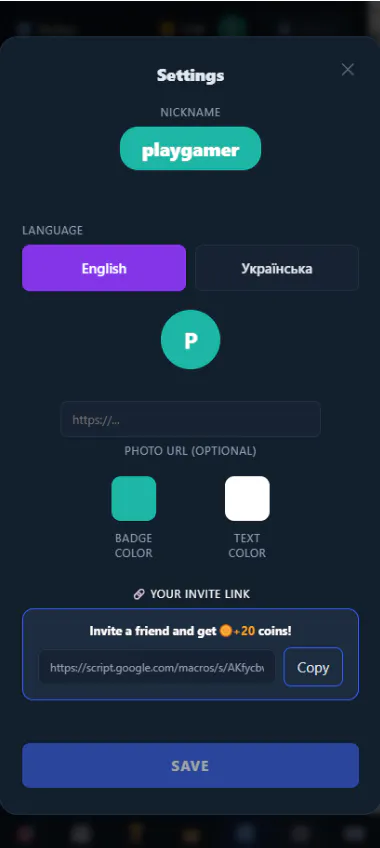Open the white text color swatch

click(x=247, y=499)
